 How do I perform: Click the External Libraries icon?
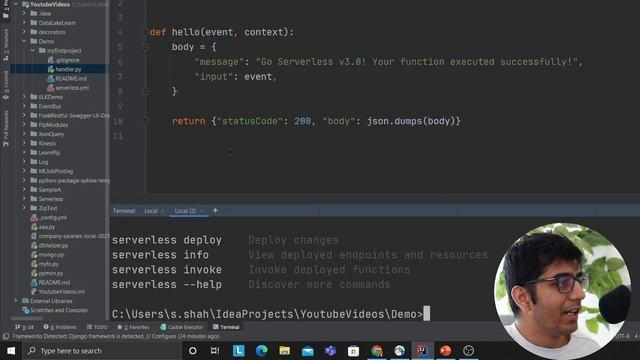tap(25, 301)
